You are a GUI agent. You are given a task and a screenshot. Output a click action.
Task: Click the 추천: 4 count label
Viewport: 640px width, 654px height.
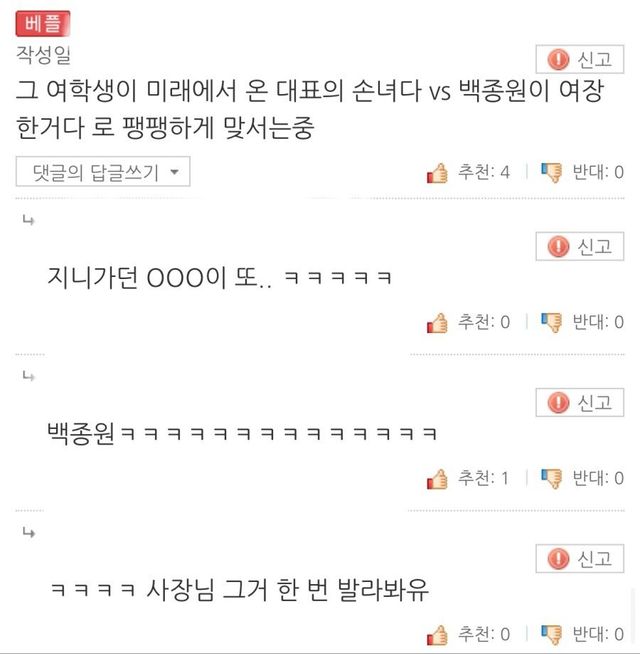pyautogui.click(x=484, y=172)
